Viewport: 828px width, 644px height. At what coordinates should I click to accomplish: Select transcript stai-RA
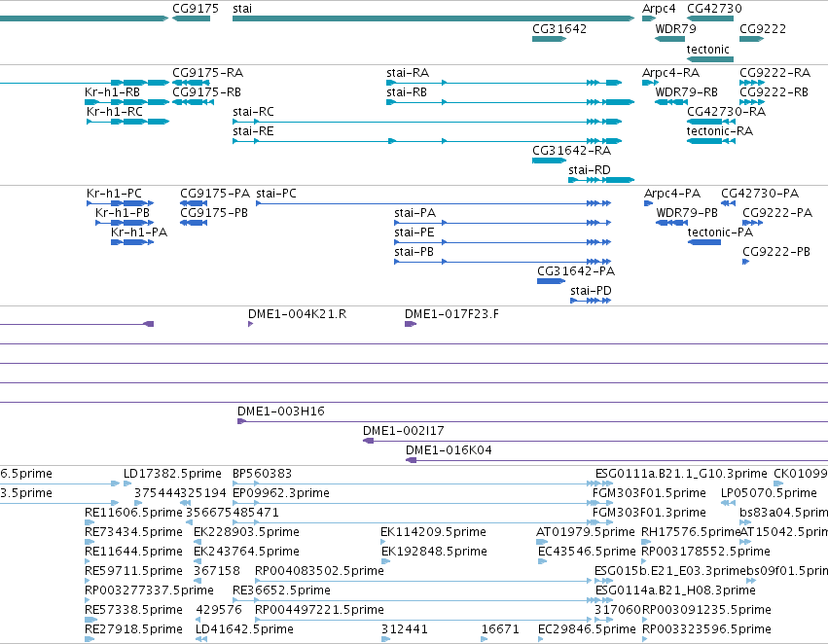coord(504,83)
